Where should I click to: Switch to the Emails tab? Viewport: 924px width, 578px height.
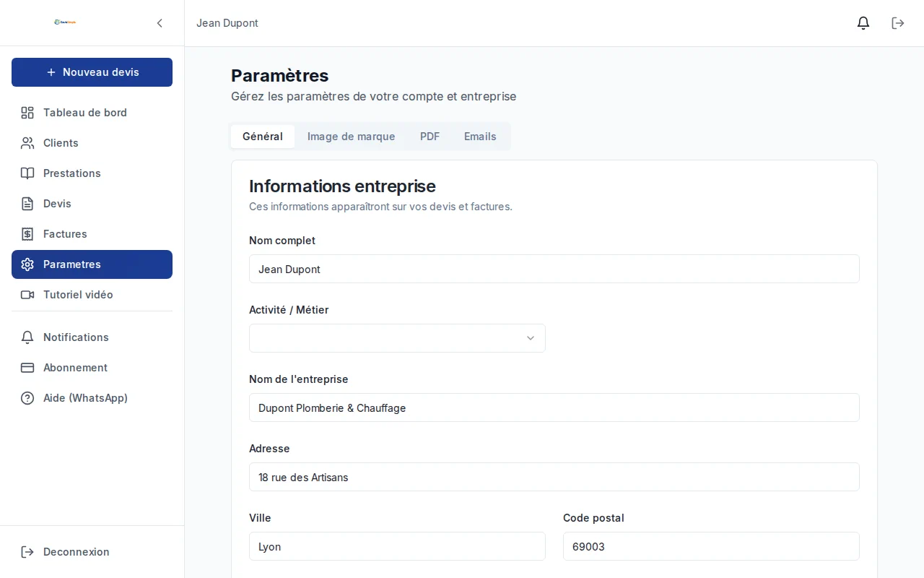tap(480, 137)
